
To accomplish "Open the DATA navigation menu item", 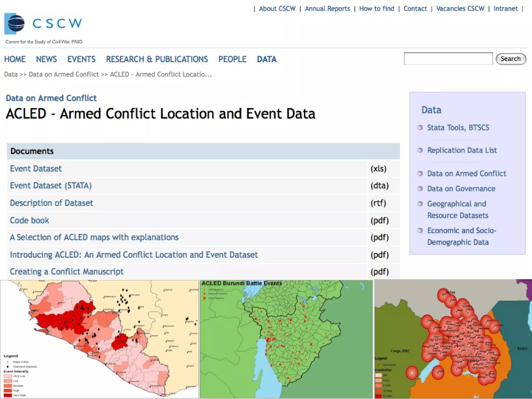I will coord(267,59).
